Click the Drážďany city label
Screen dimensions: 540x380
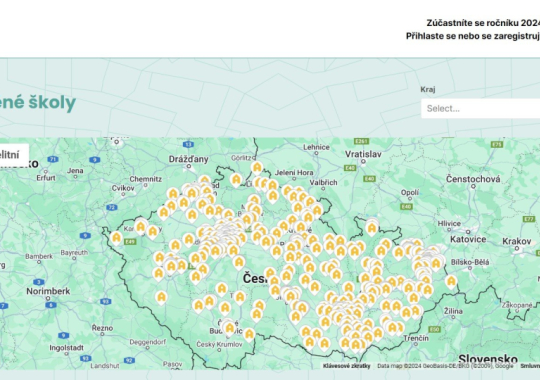pos(188,159)
